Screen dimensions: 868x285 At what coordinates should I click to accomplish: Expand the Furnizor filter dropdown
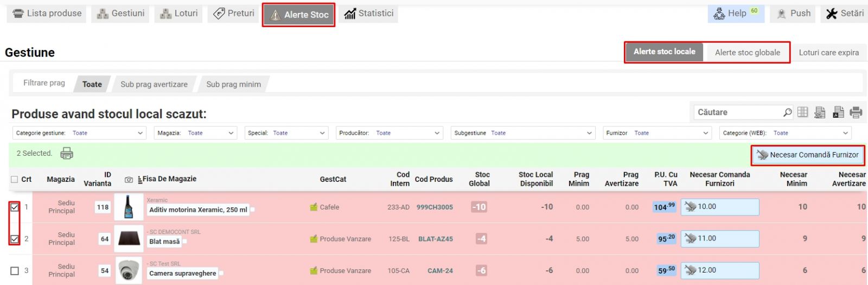[656, 133]
